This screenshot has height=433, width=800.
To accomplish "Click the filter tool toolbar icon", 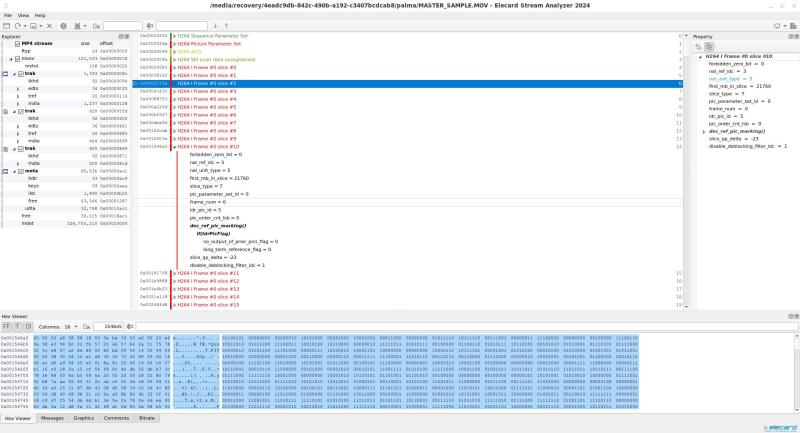I will click(x=78, y=26).
